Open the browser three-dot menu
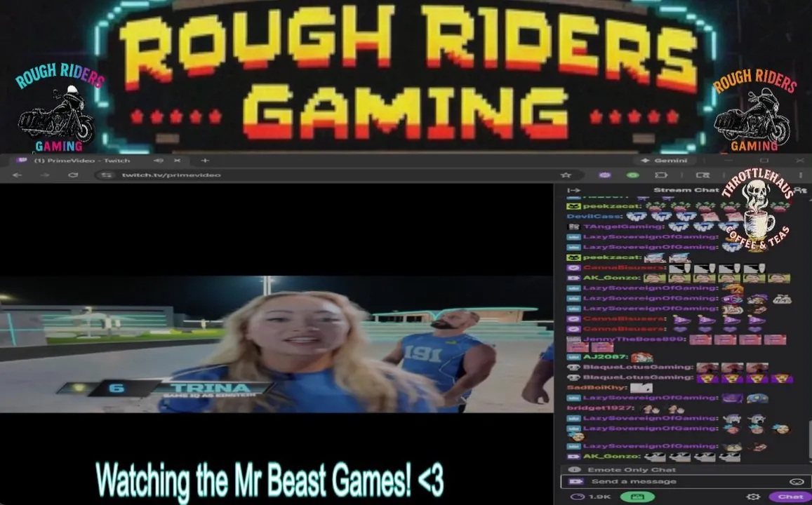Screen dimensions: 812x505 (x=801, y=175)
